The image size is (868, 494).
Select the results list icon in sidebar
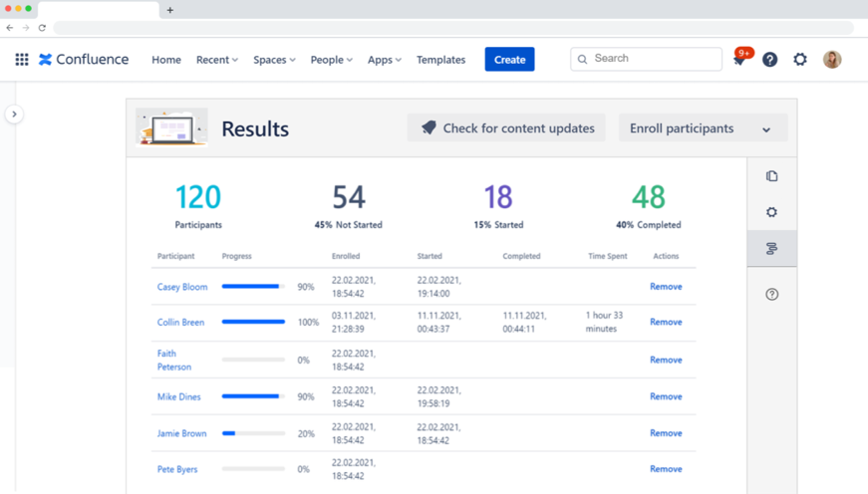point(771,249)
